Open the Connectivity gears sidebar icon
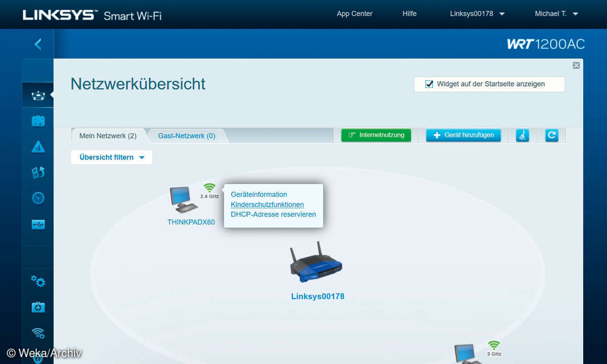Screen dimensions: 607x364 coord(38,282)
